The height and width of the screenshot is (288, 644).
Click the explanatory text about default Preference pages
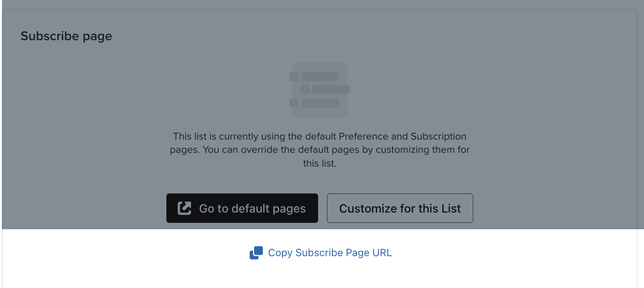[320, 149]
